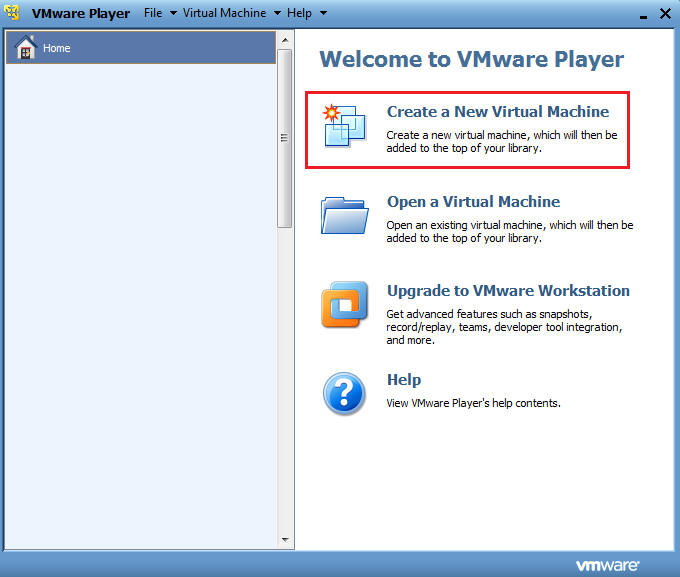Viewport: 680px width, 577px height.
Task: Open the Virtual Machine menu
Action: [x=224, y=13]
